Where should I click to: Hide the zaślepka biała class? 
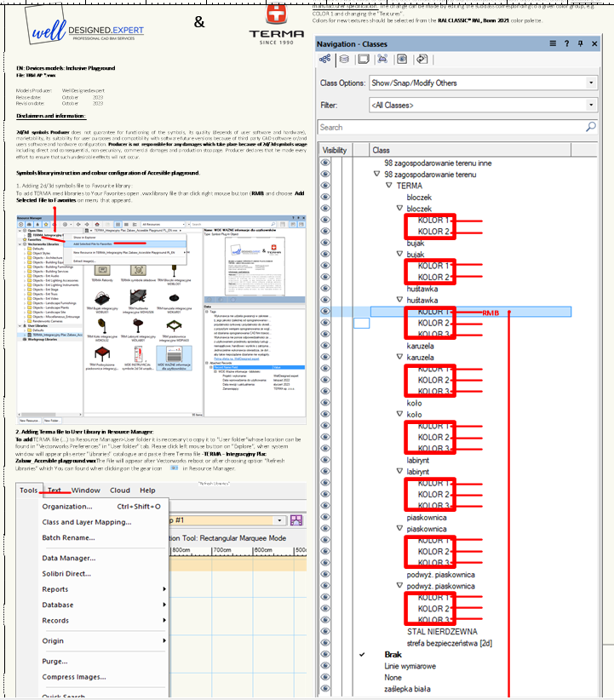click(x=324, y=689)
